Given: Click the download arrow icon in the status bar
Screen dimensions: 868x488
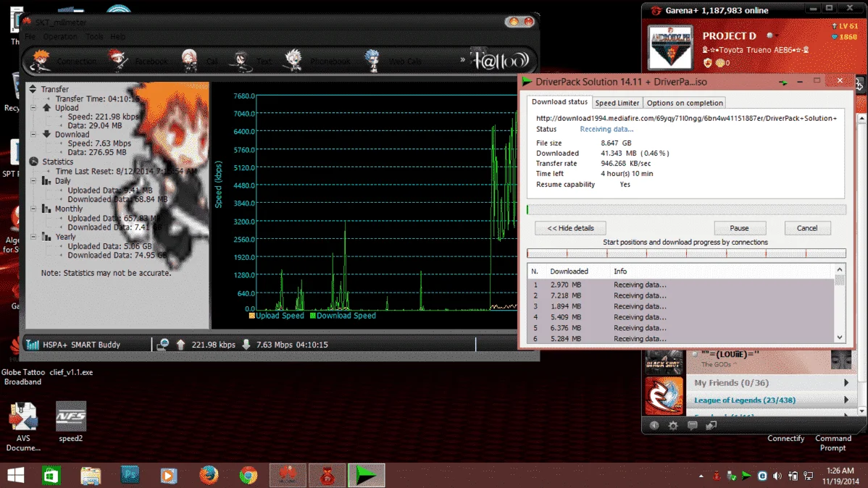Looking at the screenshot, I should (x=246, y=345).
